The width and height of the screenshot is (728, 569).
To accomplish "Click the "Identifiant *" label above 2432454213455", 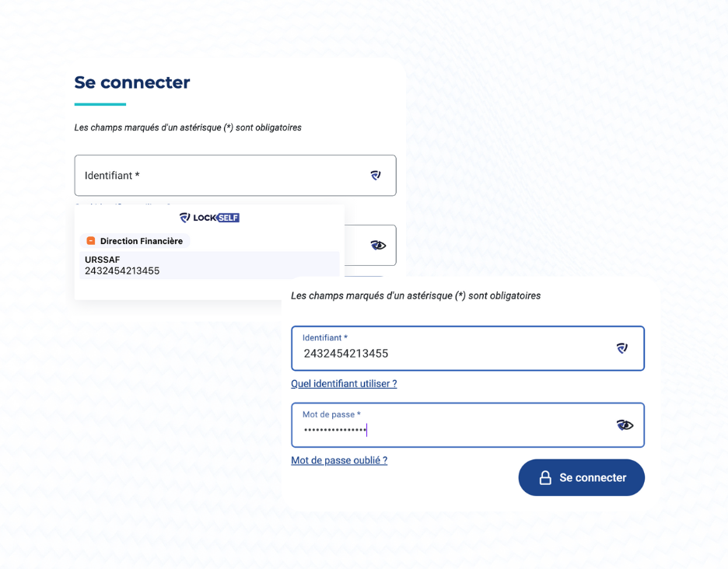I will click(x=325, y=338).
